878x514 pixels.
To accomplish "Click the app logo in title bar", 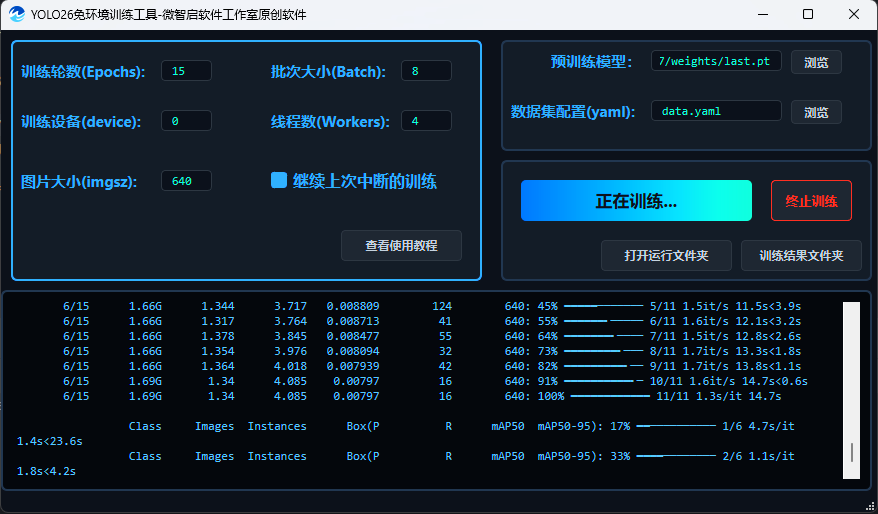I will [x=17, y=14].
